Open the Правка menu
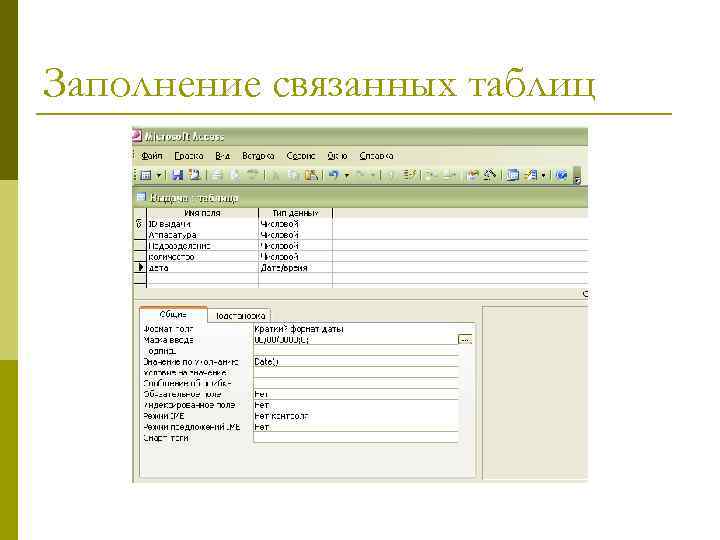Image resolution: width=720 pixels, height=540 pixels. [189, 156]
